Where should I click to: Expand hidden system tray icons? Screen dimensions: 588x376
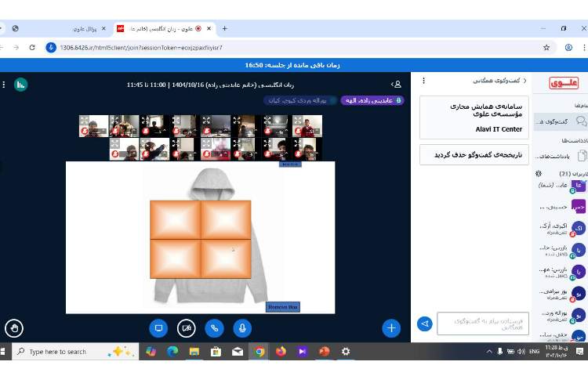(489, 352)
